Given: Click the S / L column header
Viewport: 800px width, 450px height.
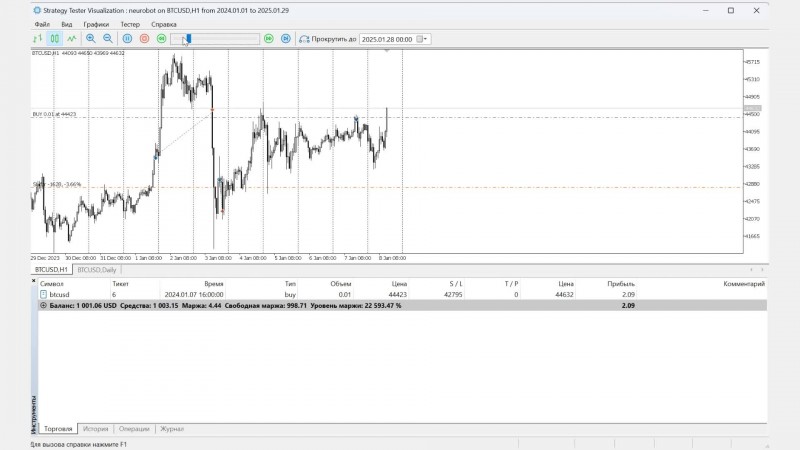Looking at the screenshot, I should (x=456, y=284).
